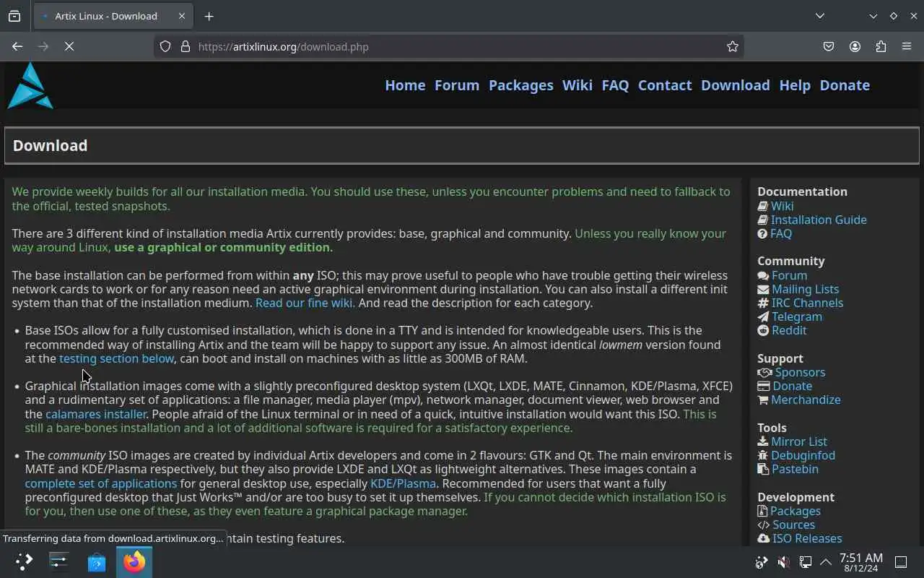Open the Mailing Lists link
The height and width of the screenshot is (578, 924).
[805, 289]
